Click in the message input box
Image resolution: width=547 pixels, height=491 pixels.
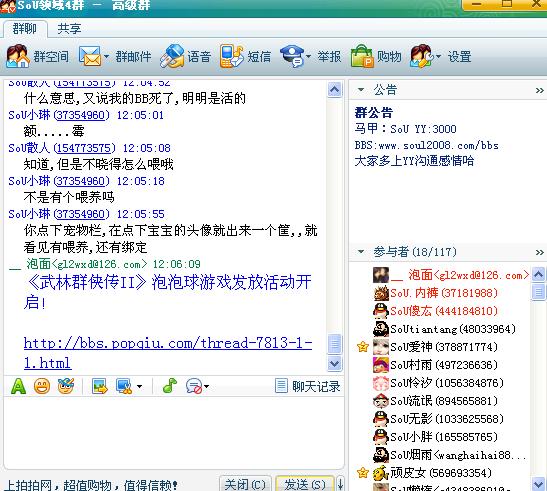pos(174,433)
